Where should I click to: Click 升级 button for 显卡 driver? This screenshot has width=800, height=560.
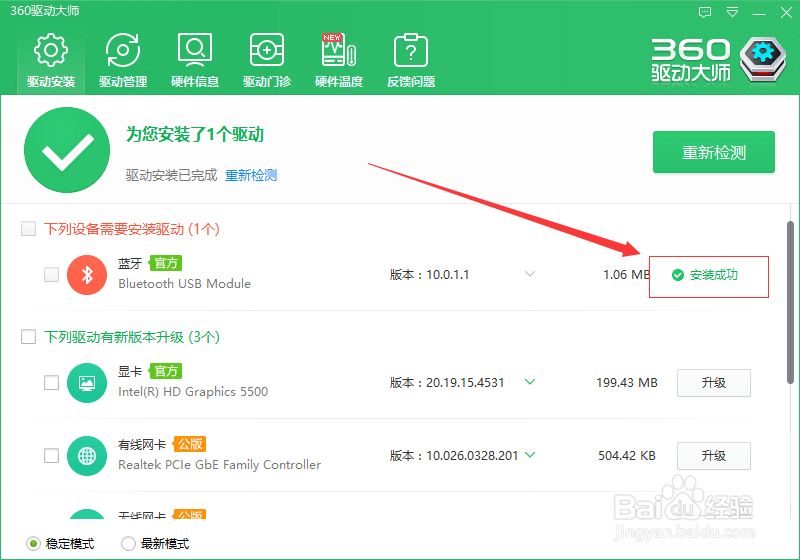coord(714,383)
